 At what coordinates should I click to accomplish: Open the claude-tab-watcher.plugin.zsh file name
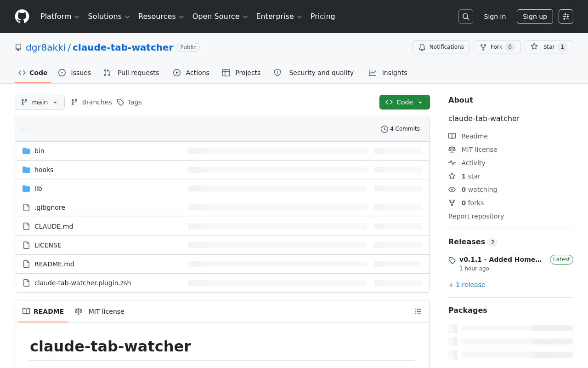tap(83, 283)
